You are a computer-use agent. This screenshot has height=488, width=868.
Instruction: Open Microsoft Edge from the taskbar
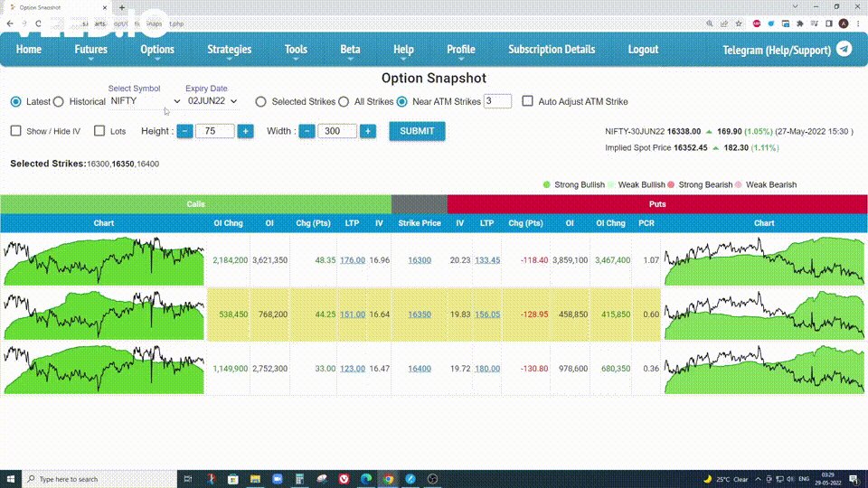pyautogui.click(x=366, y=479)
